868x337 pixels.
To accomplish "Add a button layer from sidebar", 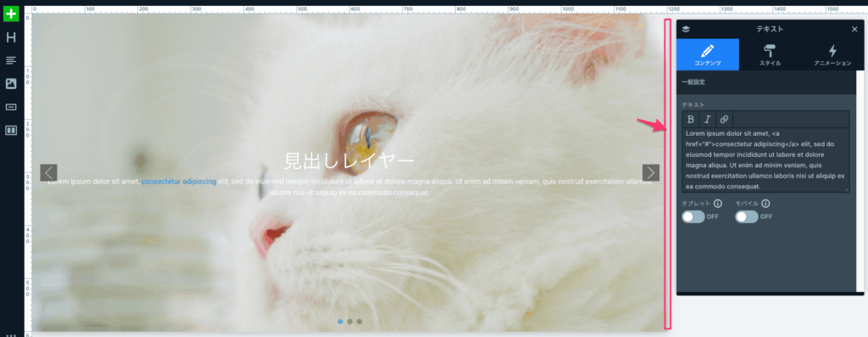I will pos(11,107).
